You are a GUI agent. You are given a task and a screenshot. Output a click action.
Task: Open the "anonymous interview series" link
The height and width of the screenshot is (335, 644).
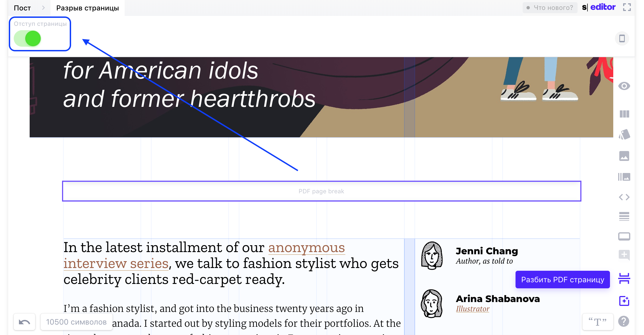pyautogui.click(x=307, y=247)
